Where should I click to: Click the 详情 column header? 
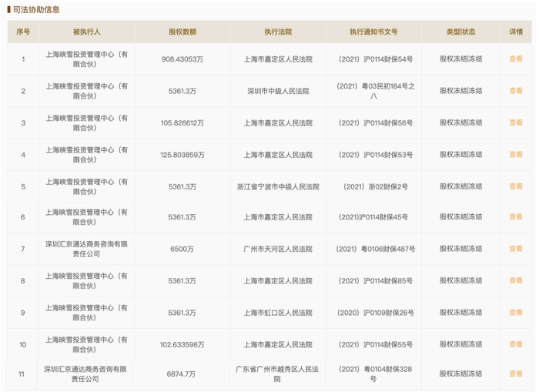tap(516, 32)
